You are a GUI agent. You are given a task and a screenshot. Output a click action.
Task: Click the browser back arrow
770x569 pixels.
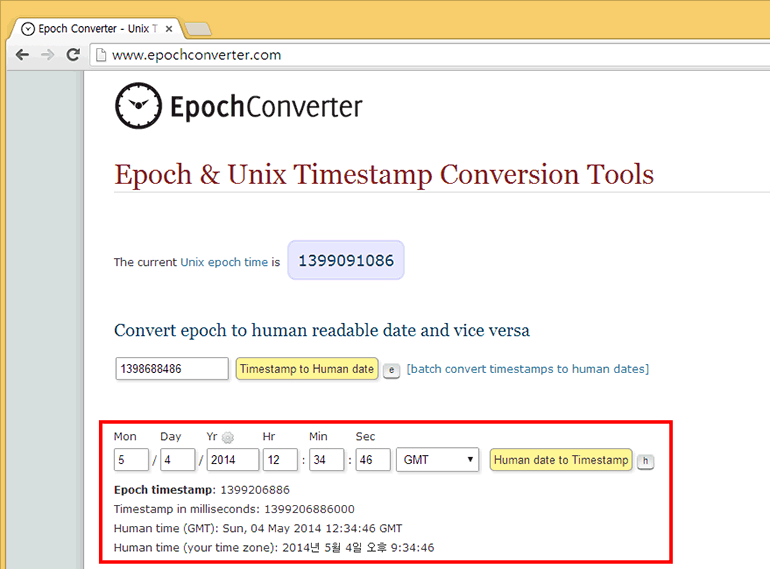pyautogui.click(x=22, y=55)
